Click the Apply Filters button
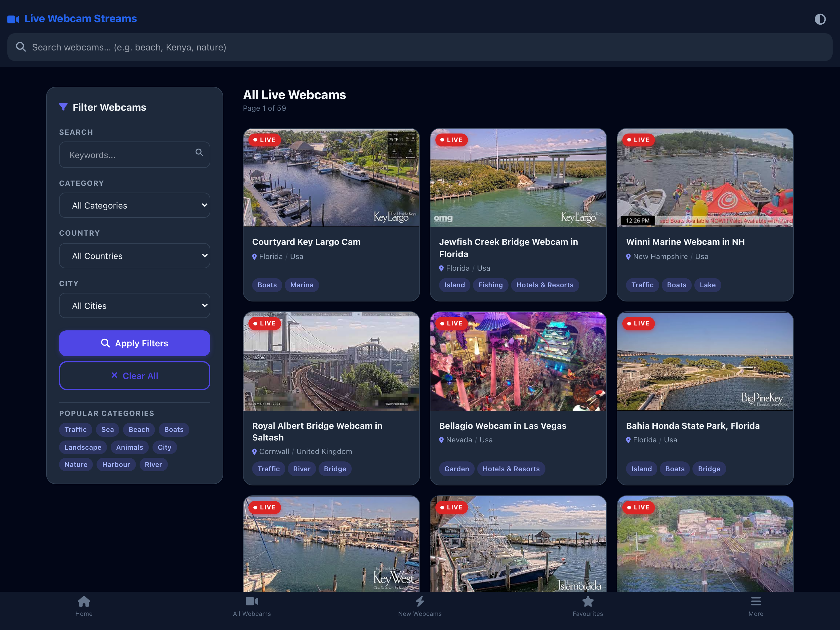The image size is (840, 630). [x=134, y=343]
